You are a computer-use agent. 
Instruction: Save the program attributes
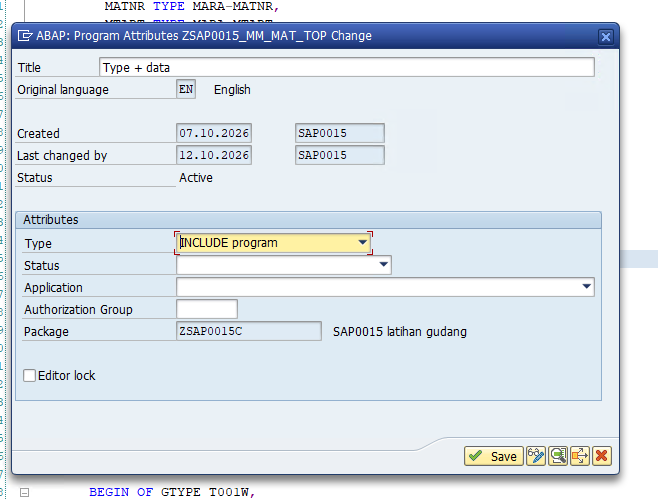tap(494, 456)
